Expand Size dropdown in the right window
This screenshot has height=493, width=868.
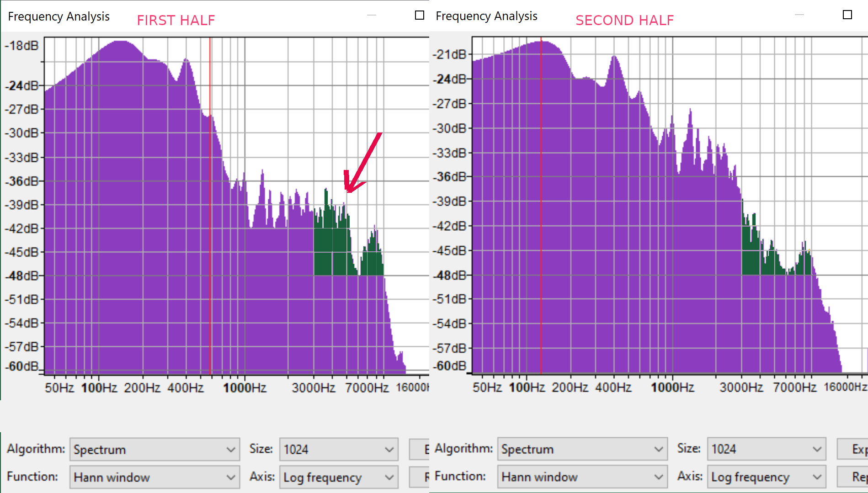coord(767,449)
